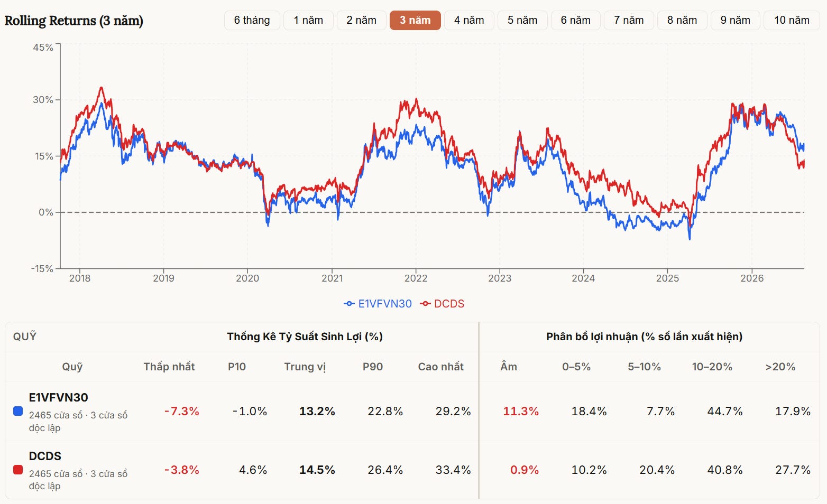Select the E1VFVN30 fund row name
Screen dimensions: 827x504
coord(59,397)
